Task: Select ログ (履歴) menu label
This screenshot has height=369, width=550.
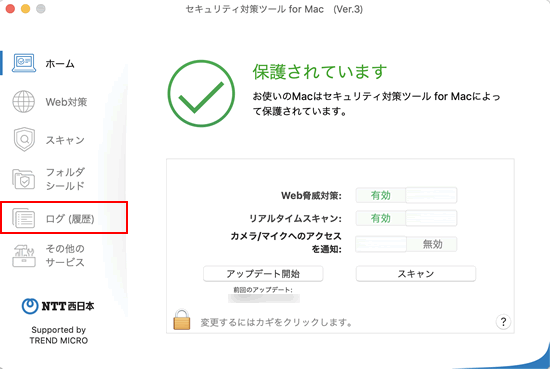Action: 70,219
